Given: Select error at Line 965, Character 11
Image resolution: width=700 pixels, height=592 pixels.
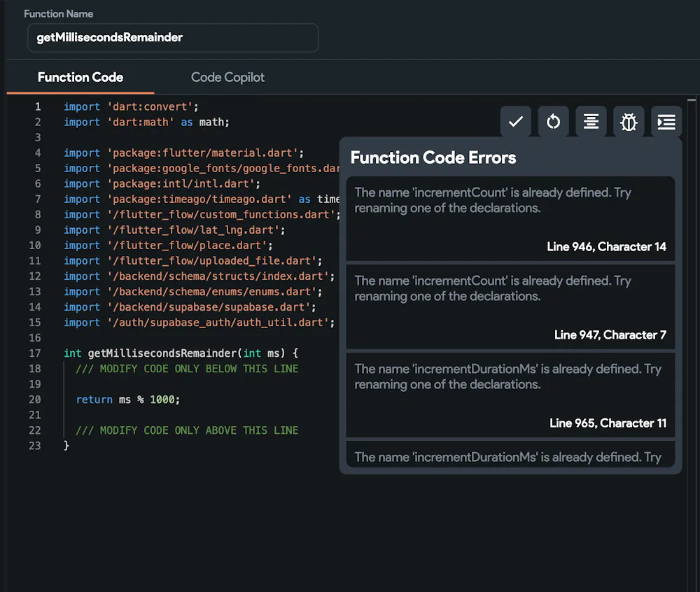Looking at the screenshot, I should click(x=510, y=395).
